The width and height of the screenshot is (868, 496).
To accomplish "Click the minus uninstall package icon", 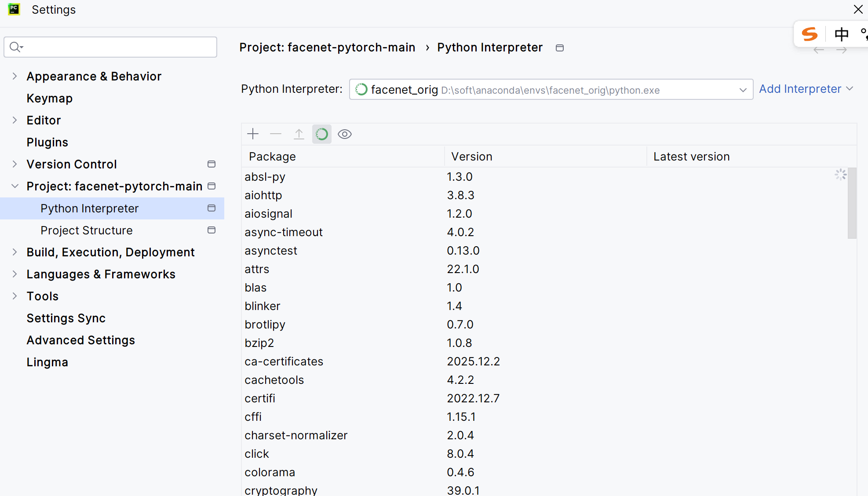I will tap(276, 134).
